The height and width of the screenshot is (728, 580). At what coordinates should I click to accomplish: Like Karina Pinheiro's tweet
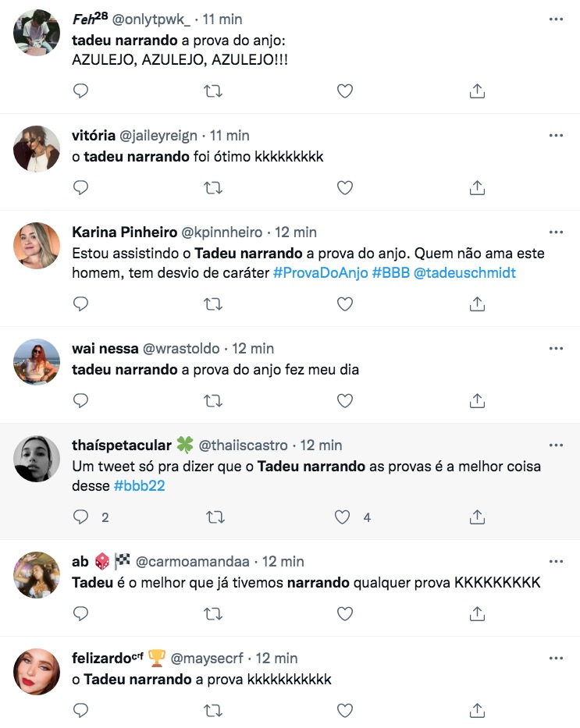(345, 304)
